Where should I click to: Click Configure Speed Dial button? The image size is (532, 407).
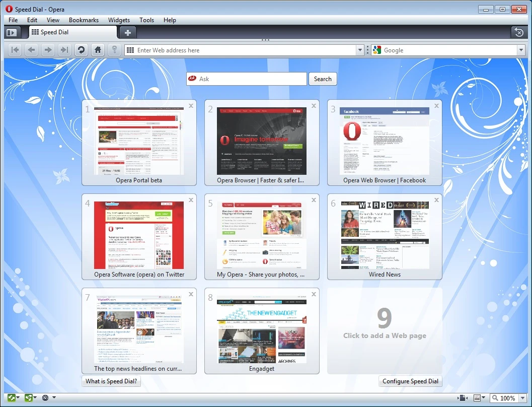(410, 381)
